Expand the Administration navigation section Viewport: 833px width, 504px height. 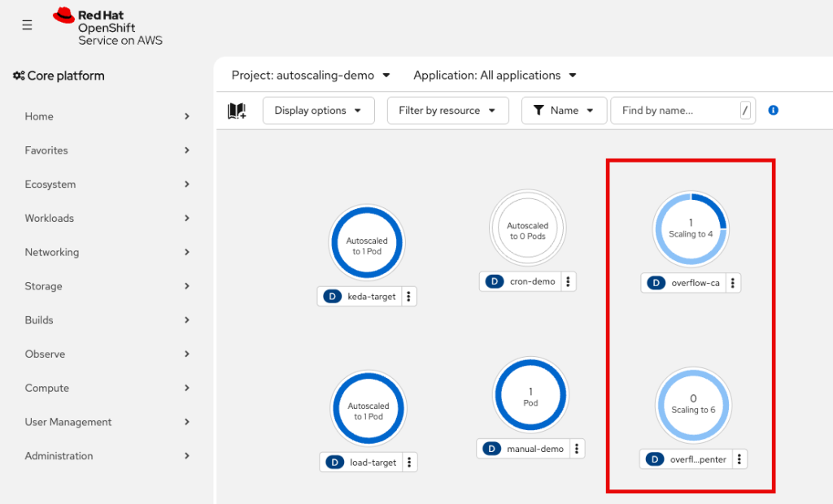click(x=107, y=456)
